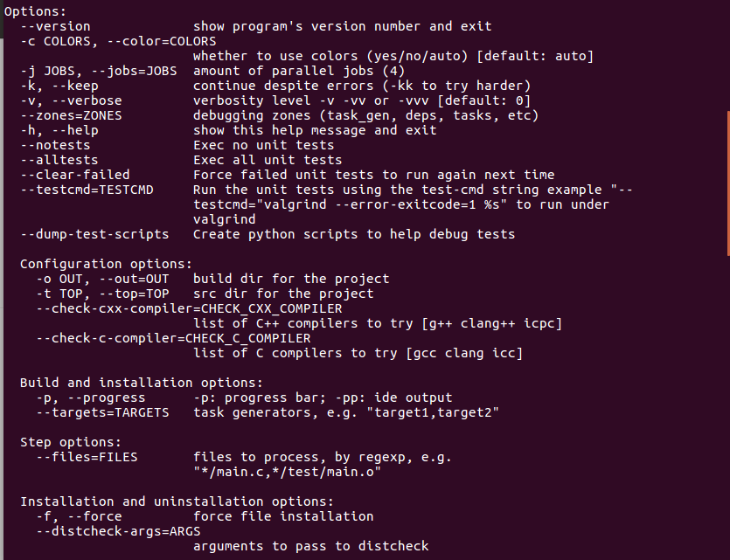Click the --alltests option text

pos(59,160)
